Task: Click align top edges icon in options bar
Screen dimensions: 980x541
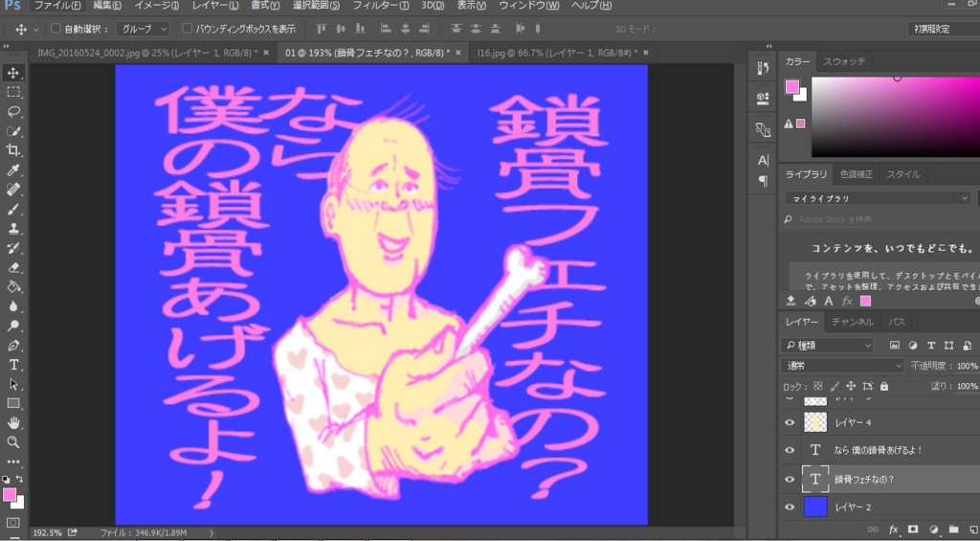Action: [x=322, y=29]
